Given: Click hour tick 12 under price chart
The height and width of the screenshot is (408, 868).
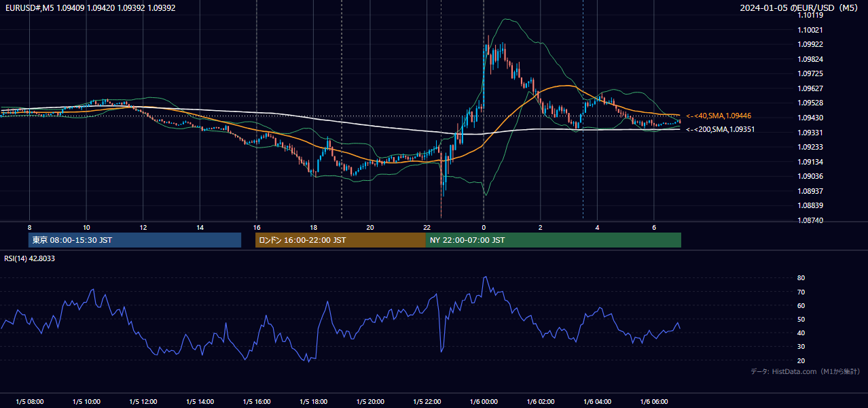Looking at the screenshot, I should (x=143, y=227).
